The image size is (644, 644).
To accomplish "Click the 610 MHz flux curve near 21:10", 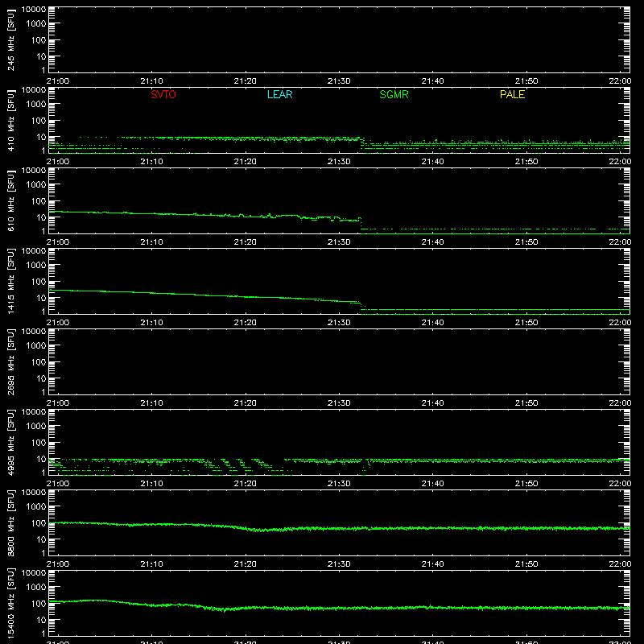I will click(x=151, y=213).
